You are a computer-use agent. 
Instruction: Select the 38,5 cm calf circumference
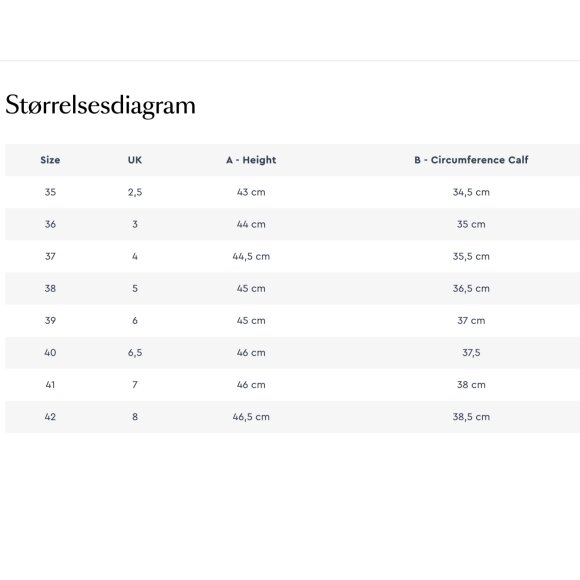click(471, 417)
